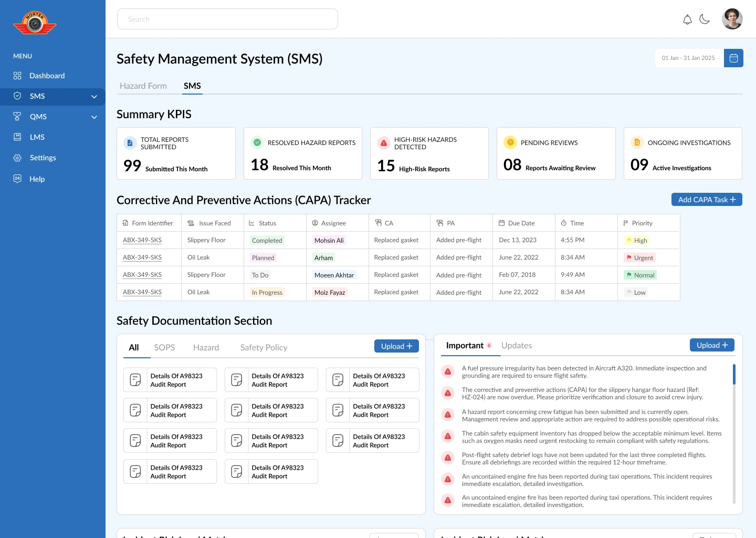Toggle dark mode with moon icon

705,19
